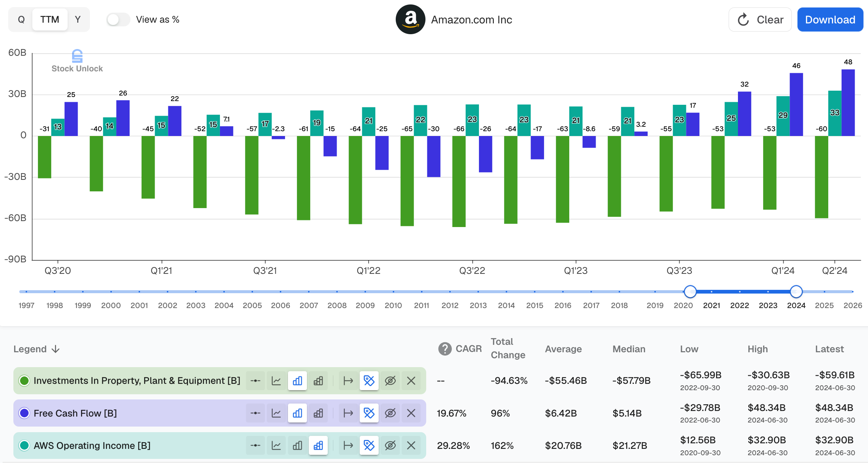
Task: Toggle the View as % switch
Action: pos(118,19)
